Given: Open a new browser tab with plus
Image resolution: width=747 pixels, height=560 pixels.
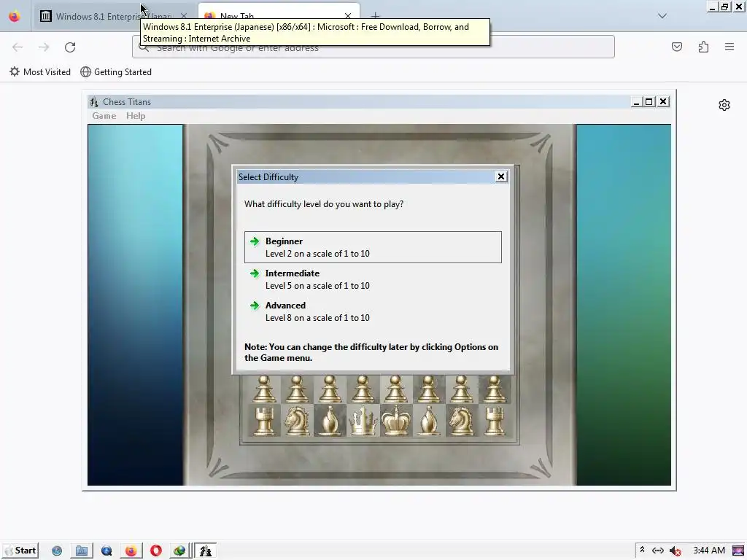Looking at the screenshot, I should tap(376, 16).
